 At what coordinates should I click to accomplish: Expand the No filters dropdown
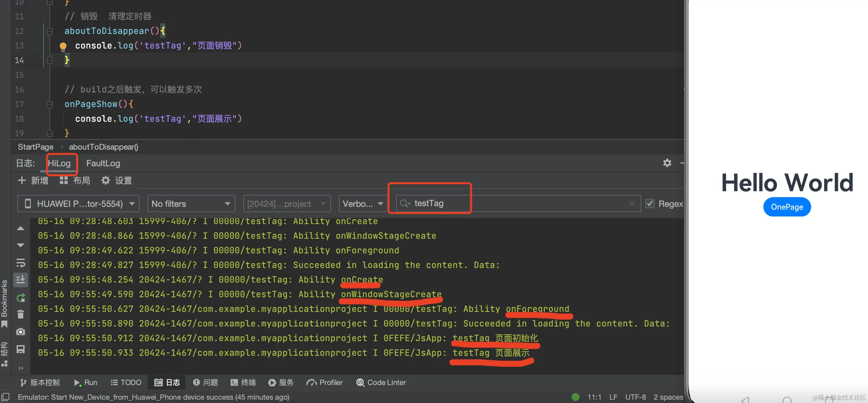(x=191, y=204)
